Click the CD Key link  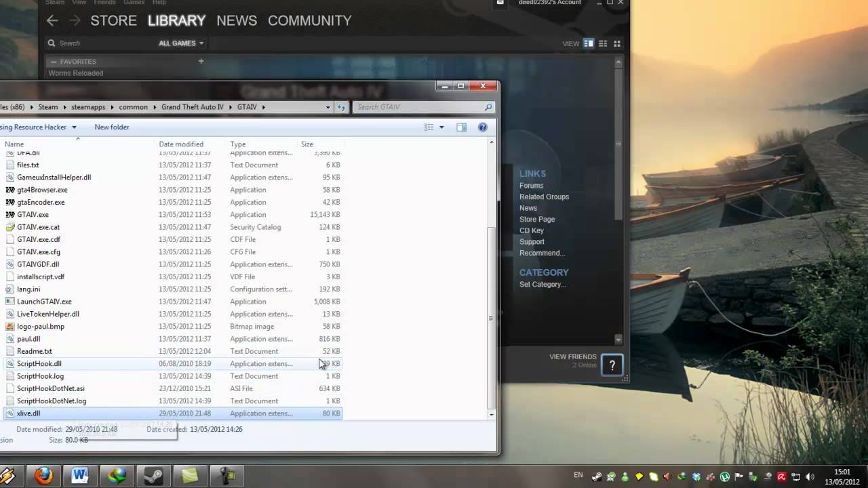(532, 231)
